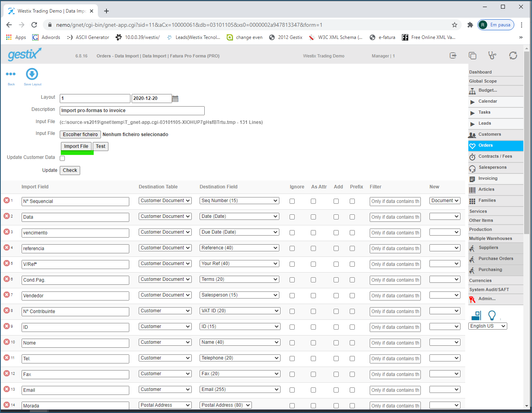The width and height of the screenshot is (532, 413).
Task: Open Apps bookmark shortcut
Action: pyautogui.click(x=16, y=37)
